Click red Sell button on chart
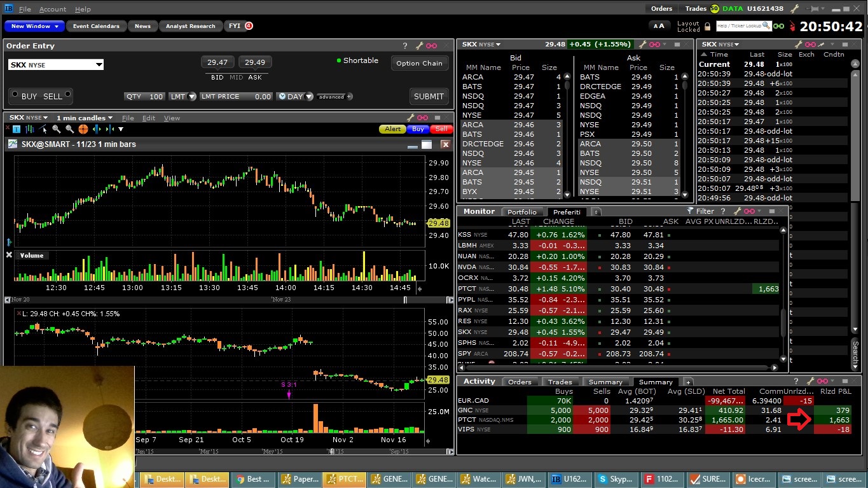Viewport: 868px width, 488px height. pyautogui.click(x=441, y=129)
